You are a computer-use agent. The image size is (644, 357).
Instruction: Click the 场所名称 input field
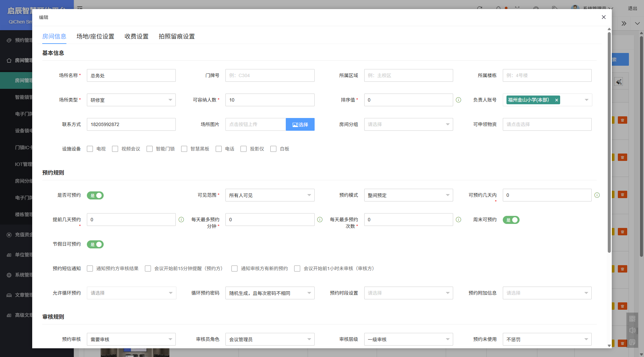131,75
